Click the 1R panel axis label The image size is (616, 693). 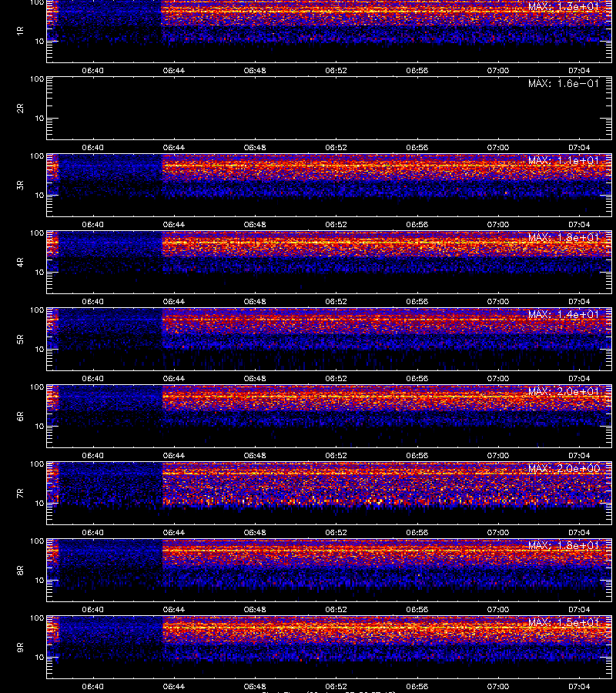pyautogui.click(x=20, y=31)
